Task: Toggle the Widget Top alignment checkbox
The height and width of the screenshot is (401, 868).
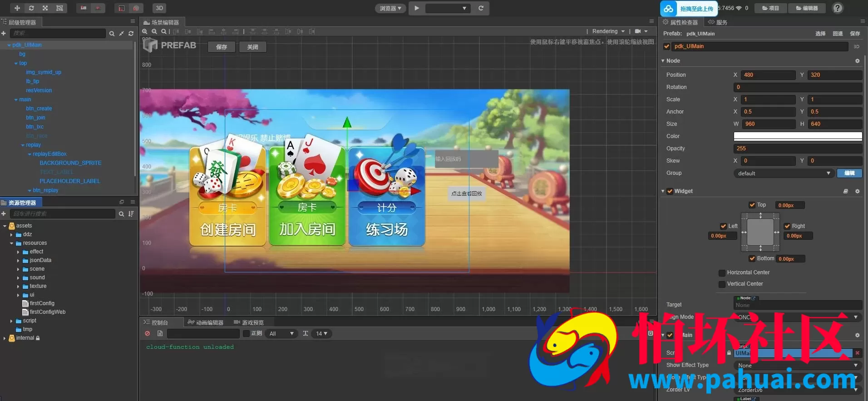Action: (x=752, y=205)
